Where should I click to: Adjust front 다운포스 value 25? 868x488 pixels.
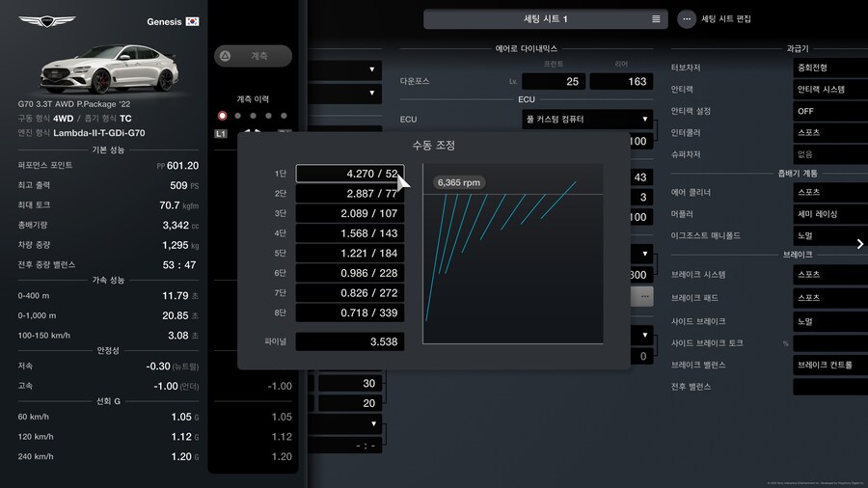554,82
